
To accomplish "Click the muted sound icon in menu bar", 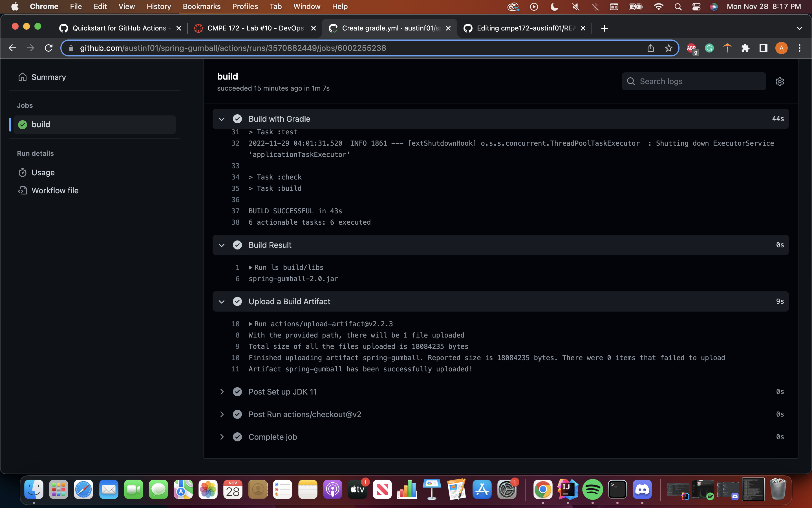I will [x=576, y=7].
